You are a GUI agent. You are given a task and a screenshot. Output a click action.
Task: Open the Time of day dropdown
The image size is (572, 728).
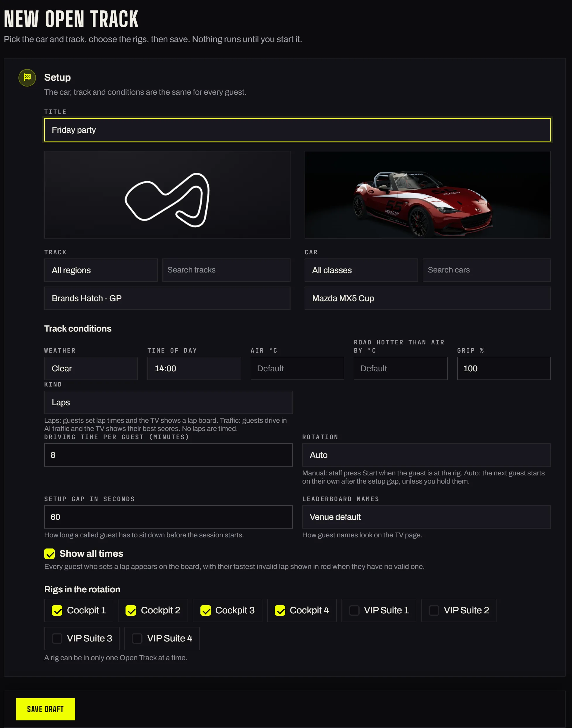[x=194, y=368]
